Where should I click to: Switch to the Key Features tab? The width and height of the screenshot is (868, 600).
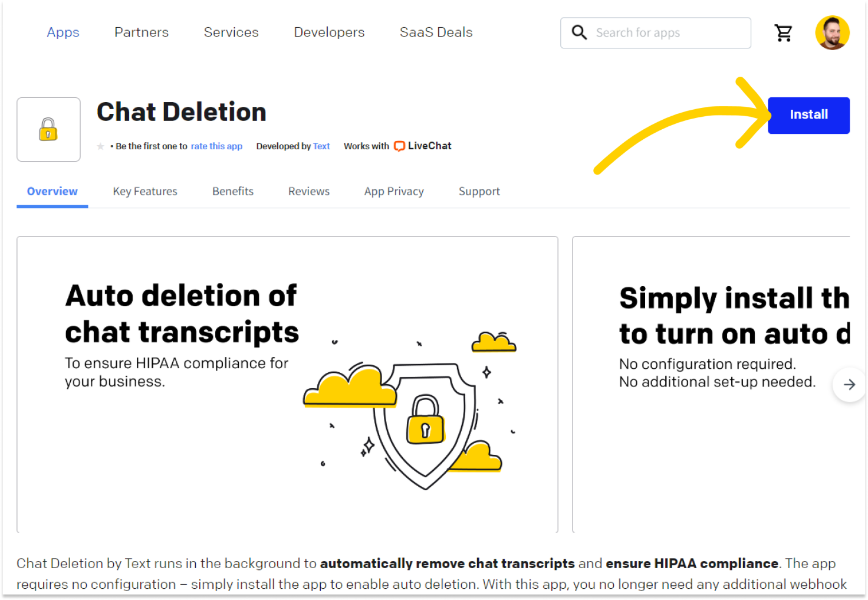(145, 191)
